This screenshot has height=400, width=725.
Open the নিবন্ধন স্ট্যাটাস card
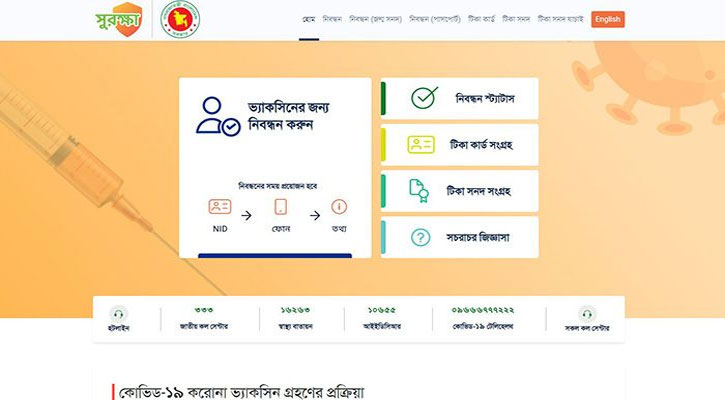460,98
